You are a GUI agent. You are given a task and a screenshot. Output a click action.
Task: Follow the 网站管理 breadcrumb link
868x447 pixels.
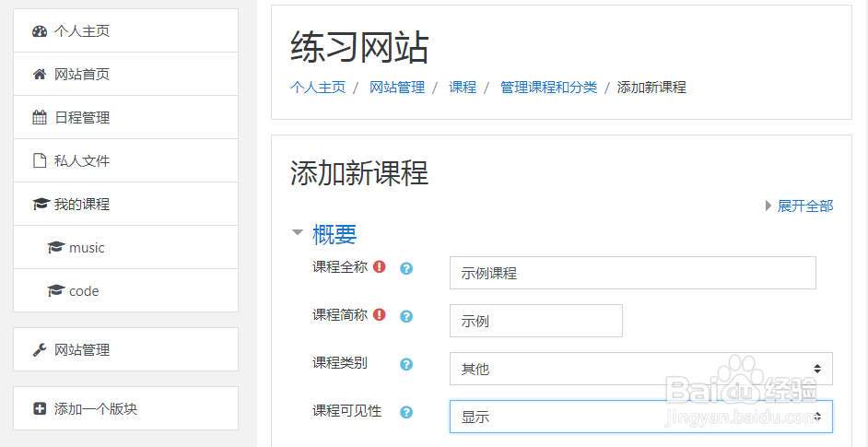[397, 88]
